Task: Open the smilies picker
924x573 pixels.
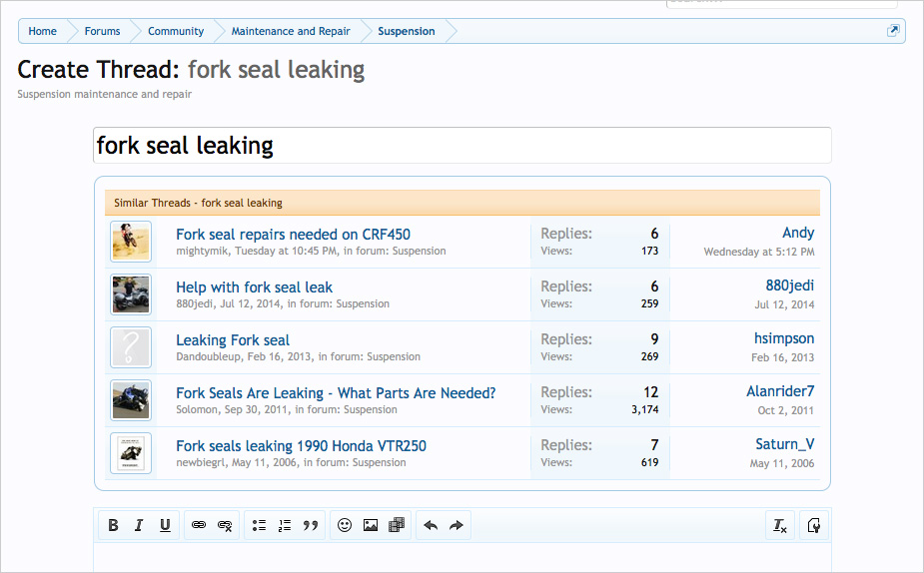Action: coord(345,525)
